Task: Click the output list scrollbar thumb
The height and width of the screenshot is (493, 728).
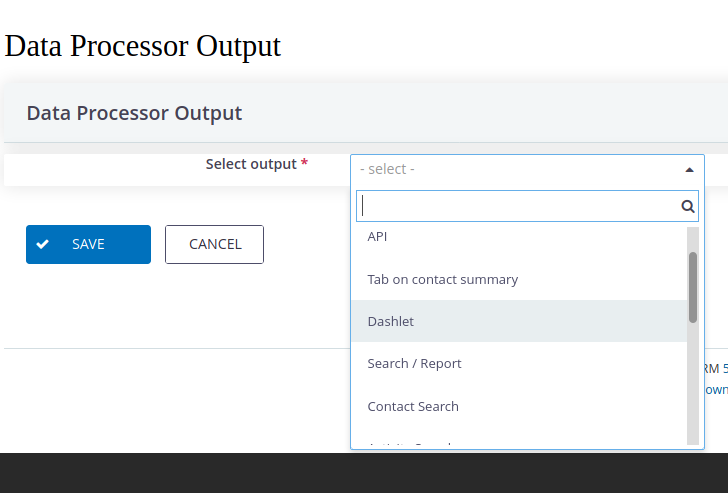Action: click(693, 287)
